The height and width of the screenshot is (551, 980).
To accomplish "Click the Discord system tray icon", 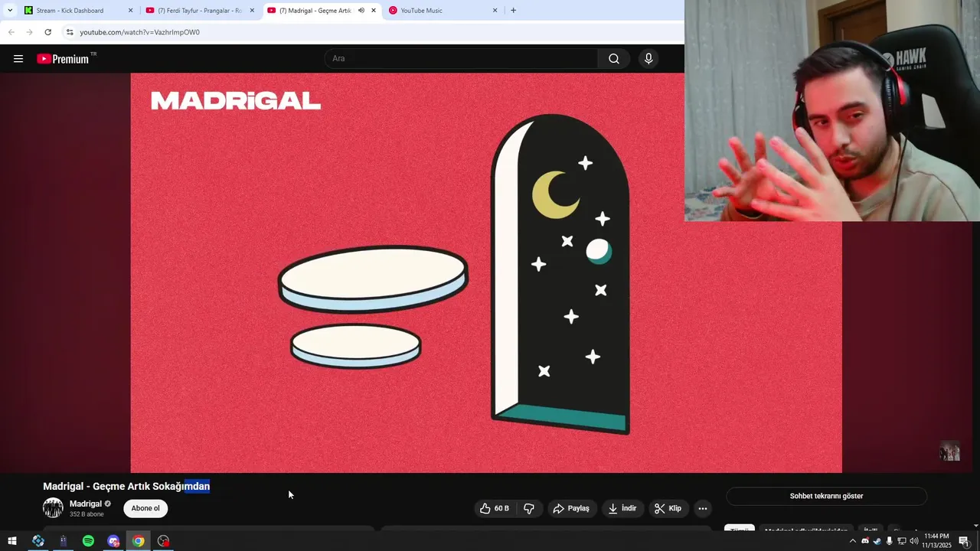I will (x=865, y=541).
